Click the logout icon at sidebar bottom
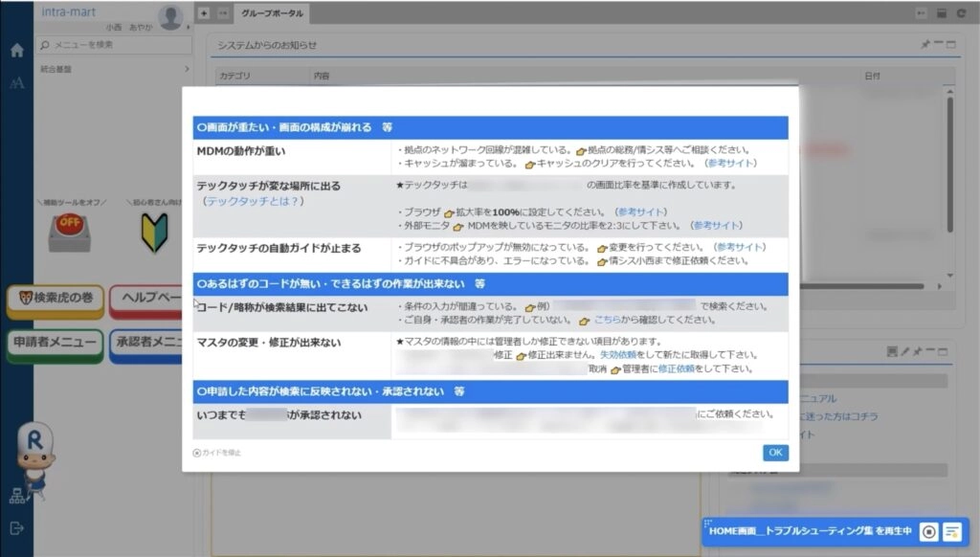Screen dimensions: 980x557 coord(17,528)
